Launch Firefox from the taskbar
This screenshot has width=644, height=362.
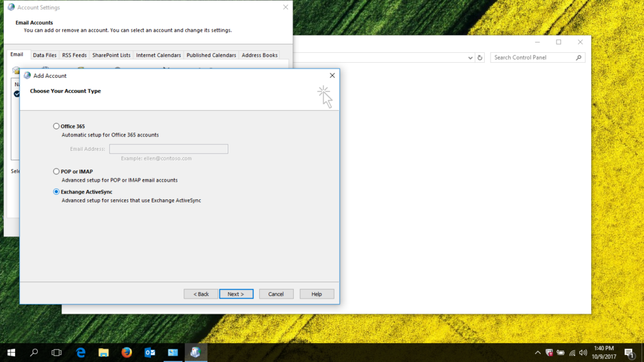point(126,352)
